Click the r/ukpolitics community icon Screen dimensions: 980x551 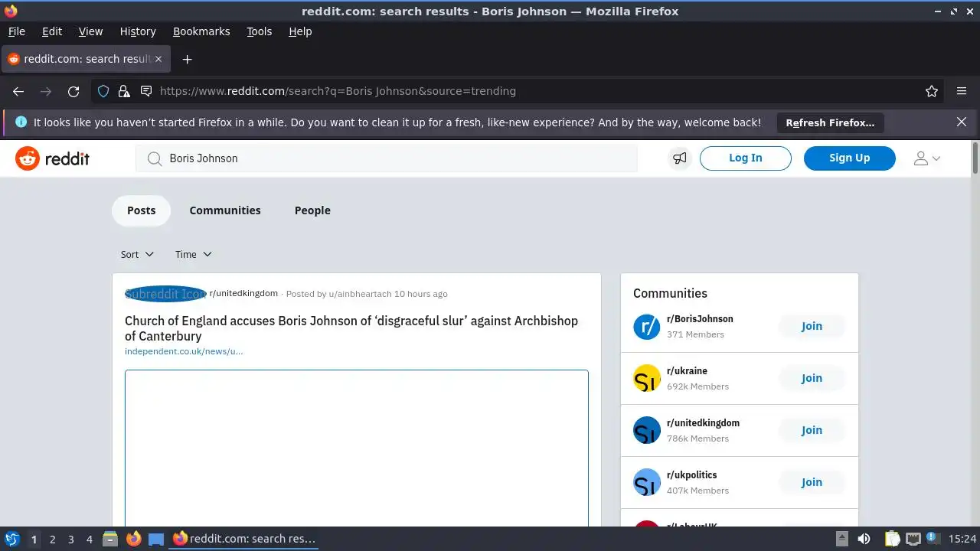click(647, 482)
